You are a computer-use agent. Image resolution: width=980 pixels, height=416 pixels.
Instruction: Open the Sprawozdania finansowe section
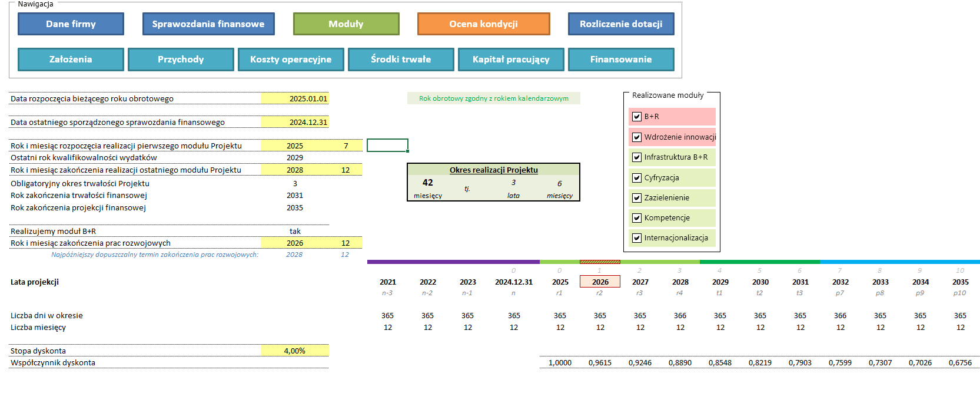click(208, 24)
